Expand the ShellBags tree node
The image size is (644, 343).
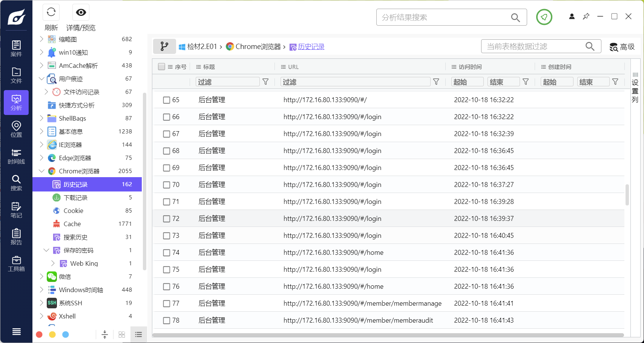[x=41, y=118]
